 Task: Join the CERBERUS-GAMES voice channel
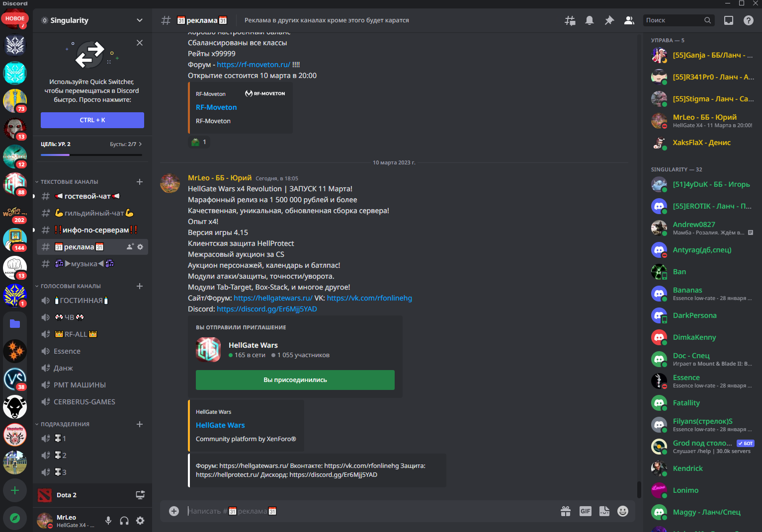point(92,402)
